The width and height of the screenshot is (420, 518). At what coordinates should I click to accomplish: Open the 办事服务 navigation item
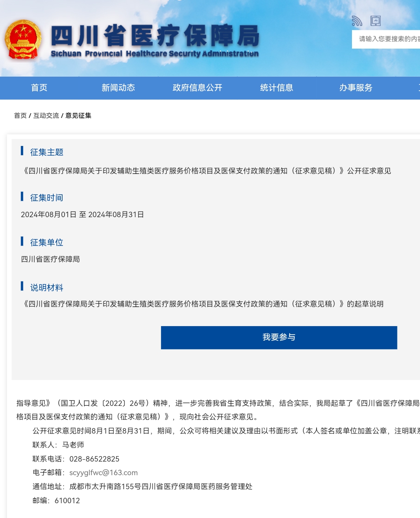[355, 88]
